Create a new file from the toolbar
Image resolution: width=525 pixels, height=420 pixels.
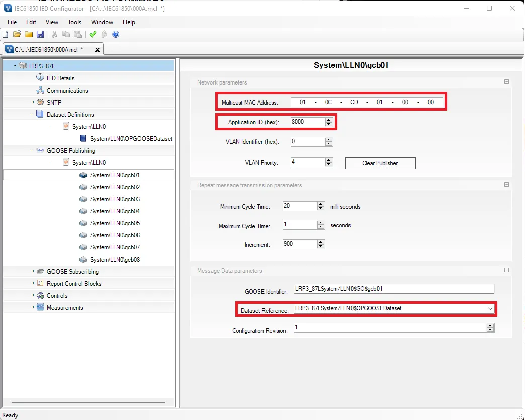(6, 34)
